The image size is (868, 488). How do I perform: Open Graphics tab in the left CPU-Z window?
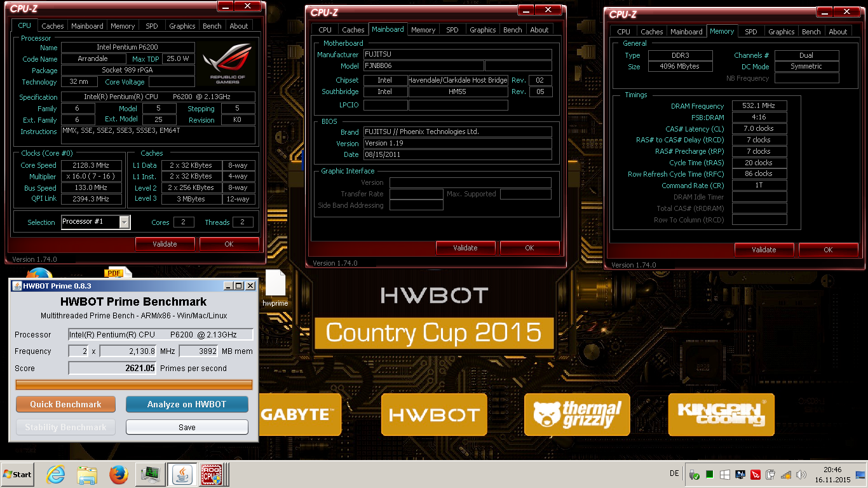tap(182, 26)
